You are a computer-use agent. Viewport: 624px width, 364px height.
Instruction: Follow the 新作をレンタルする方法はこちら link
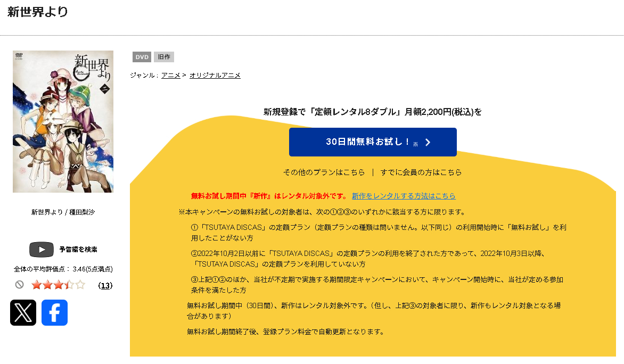(404, 196)
